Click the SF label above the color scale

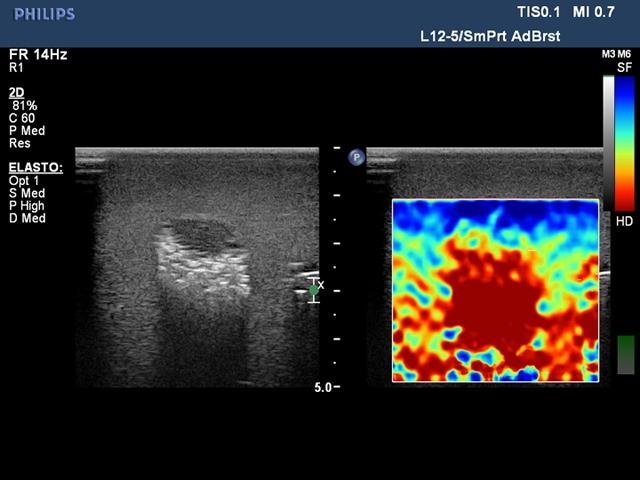click(x=624, y=67)
